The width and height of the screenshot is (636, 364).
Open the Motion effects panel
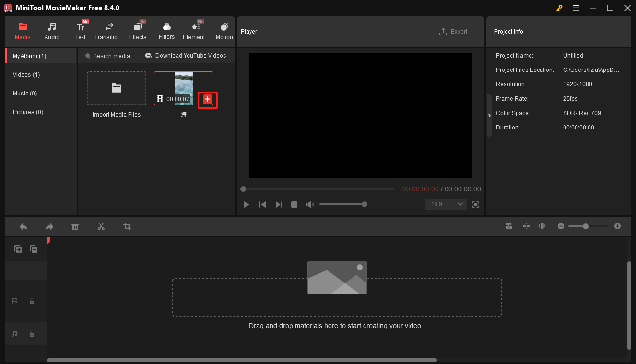point(224,30)
